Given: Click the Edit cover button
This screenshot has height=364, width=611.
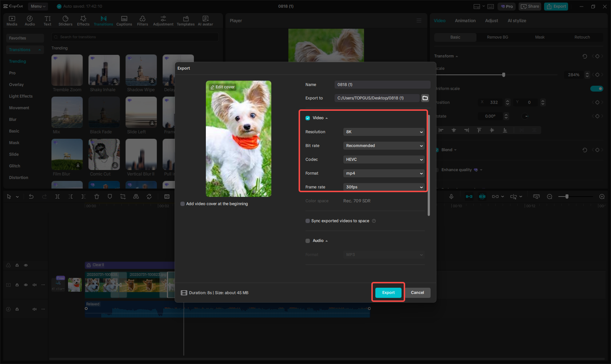Looking at the screenshot, I should (223, 87).
